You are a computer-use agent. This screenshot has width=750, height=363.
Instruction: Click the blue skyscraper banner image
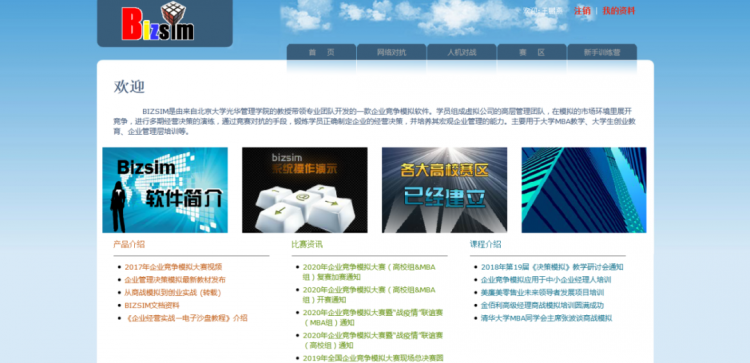click(584, 190)
